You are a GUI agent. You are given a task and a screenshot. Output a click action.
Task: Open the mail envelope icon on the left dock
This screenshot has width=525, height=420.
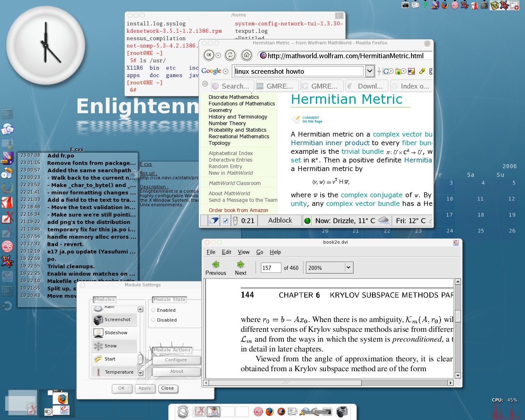coord(7,129)
